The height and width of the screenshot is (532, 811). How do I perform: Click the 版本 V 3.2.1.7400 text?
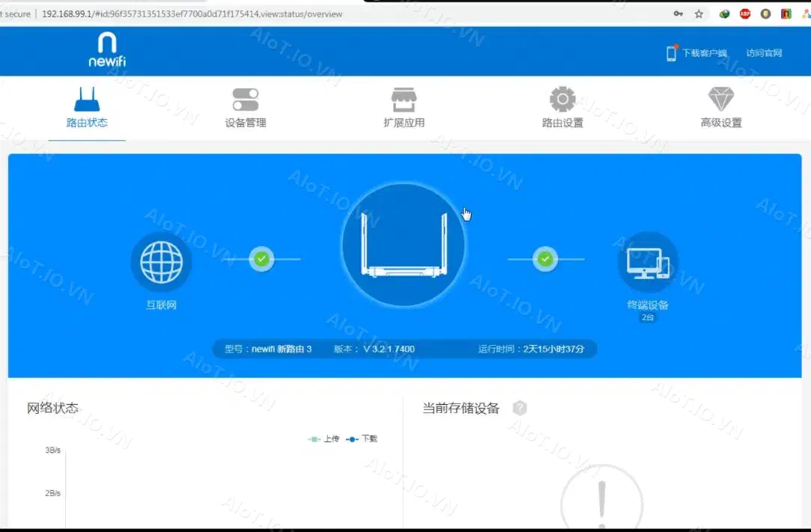(x=374, y=349)
